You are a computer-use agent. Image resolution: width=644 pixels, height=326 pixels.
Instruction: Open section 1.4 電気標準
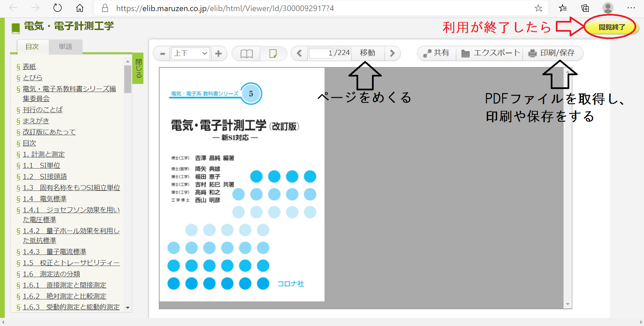pos(45,199)
